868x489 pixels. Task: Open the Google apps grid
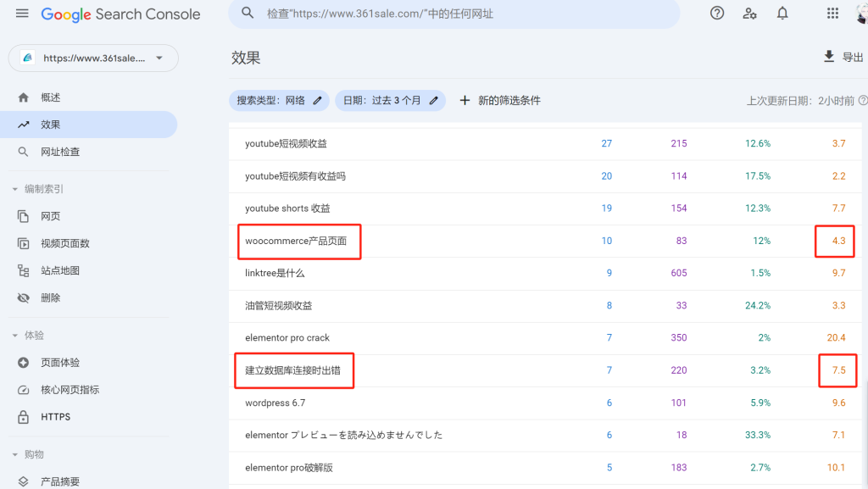832,14
